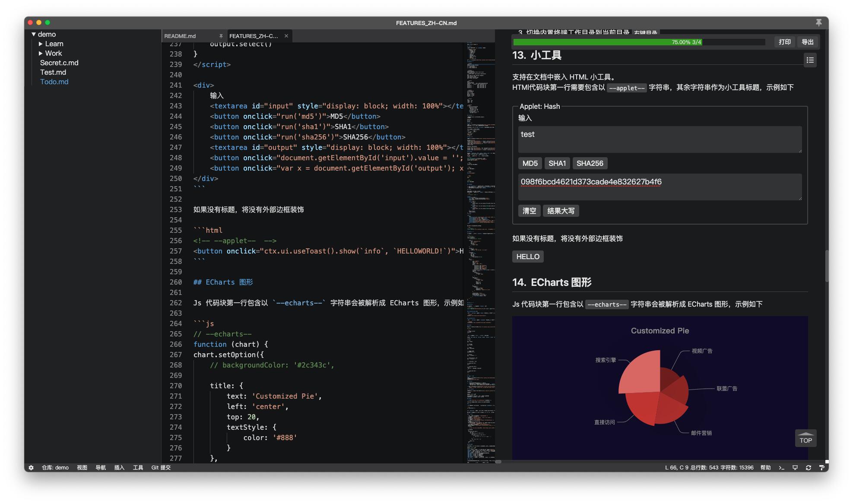
Task: Click the 总行数: 543 line count text
Action: point(704,468)
